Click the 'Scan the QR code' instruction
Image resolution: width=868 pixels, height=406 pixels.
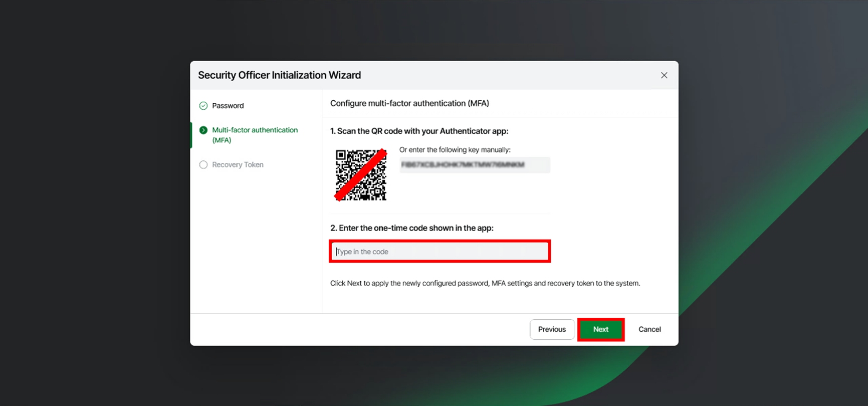pyautogui.click(x=419, y=131)
